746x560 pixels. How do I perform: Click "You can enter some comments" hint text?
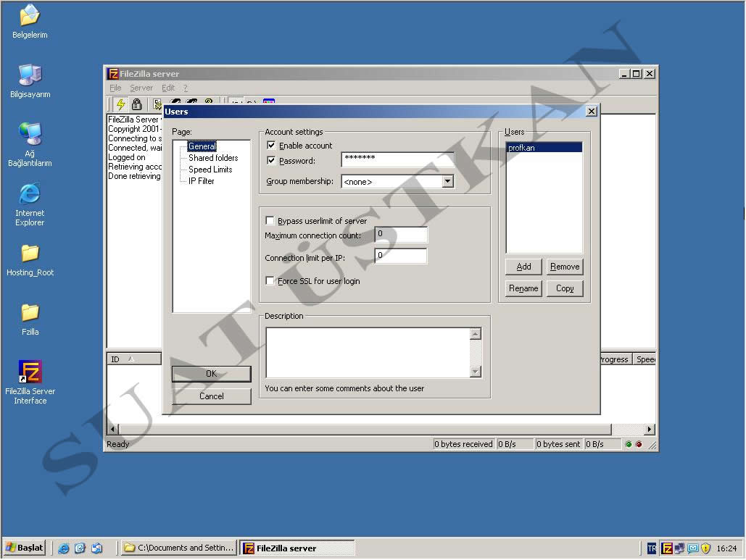pyautogui.click(x=344, y=388)
